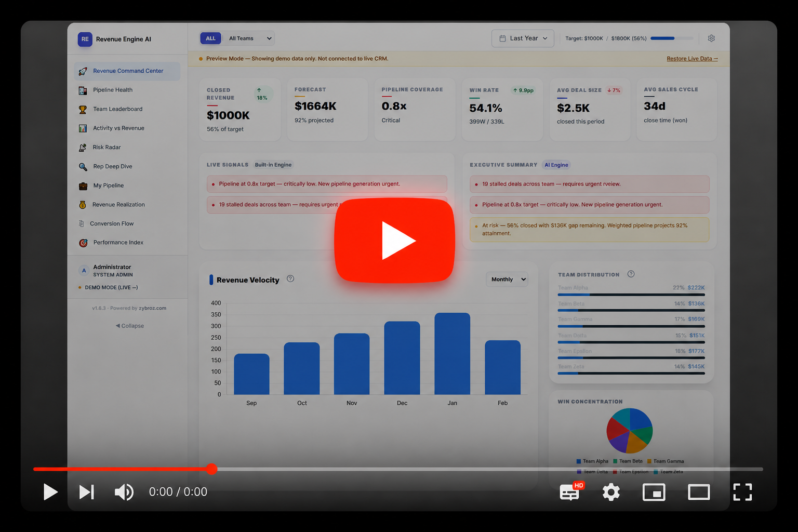798x532 pixels.
Task: Click the Team Epsilon $177K row
Action: (631, 354)
